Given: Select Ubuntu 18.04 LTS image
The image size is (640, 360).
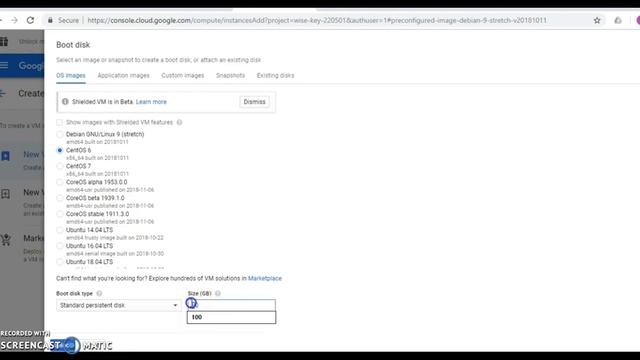Looking at the screenshot, I should (60, 262).
